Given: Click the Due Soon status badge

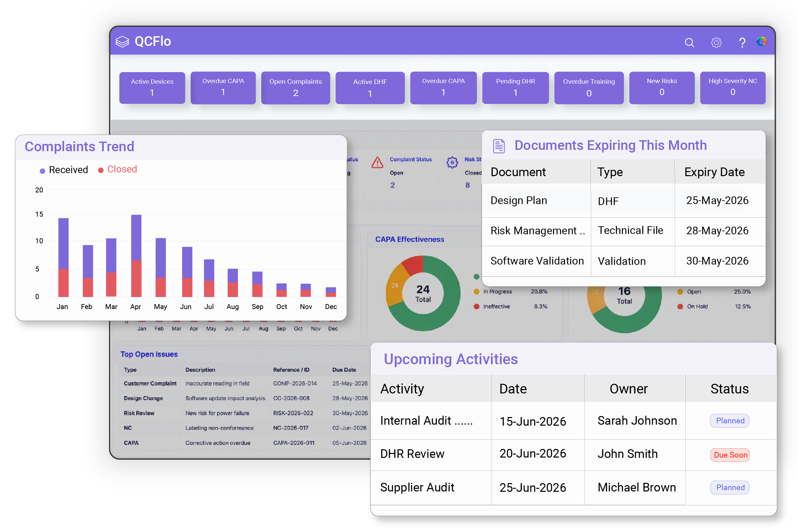Looking at the screenshot, I should tap(730, 455).
